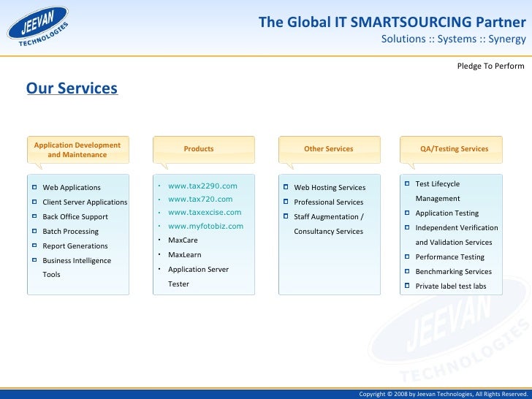Click the Application Testing item

[x=446, y=213]
